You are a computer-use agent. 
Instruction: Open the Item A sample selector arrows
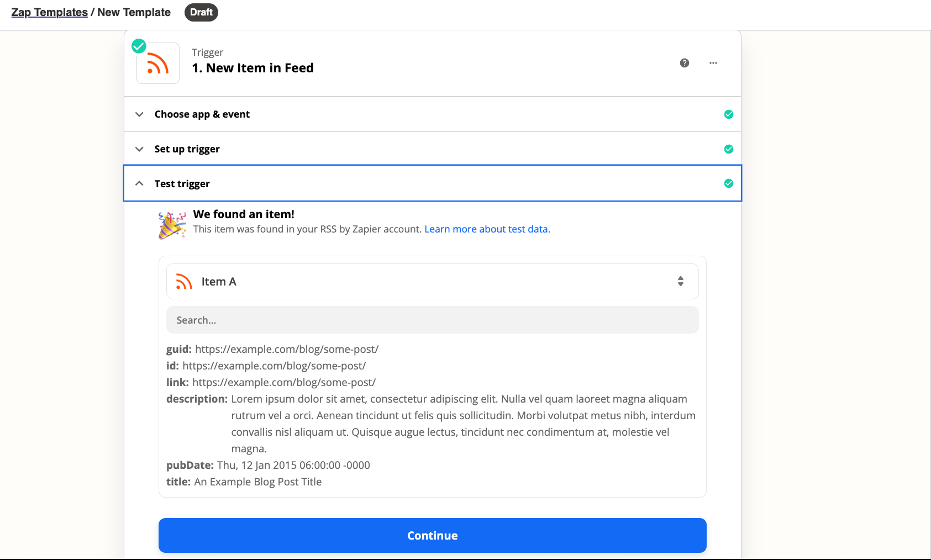pos(681,282)
